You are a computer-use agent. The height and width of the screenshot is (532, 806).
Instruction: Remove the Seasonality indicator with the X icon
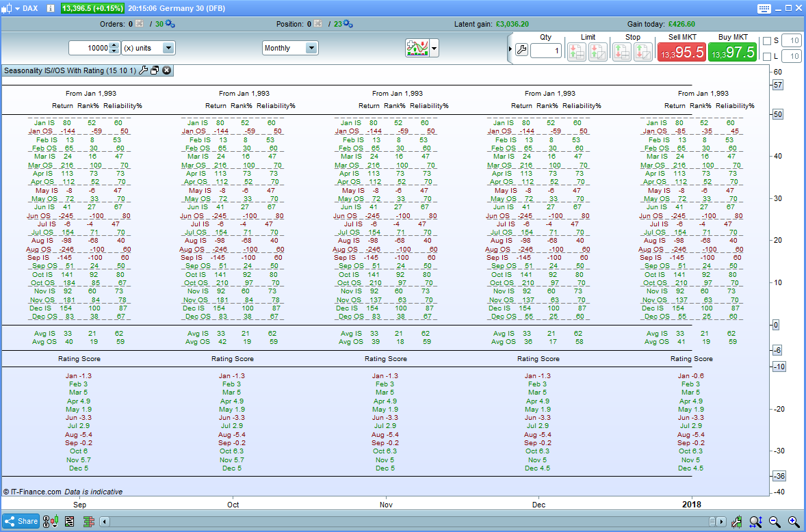tap(166, 70)
